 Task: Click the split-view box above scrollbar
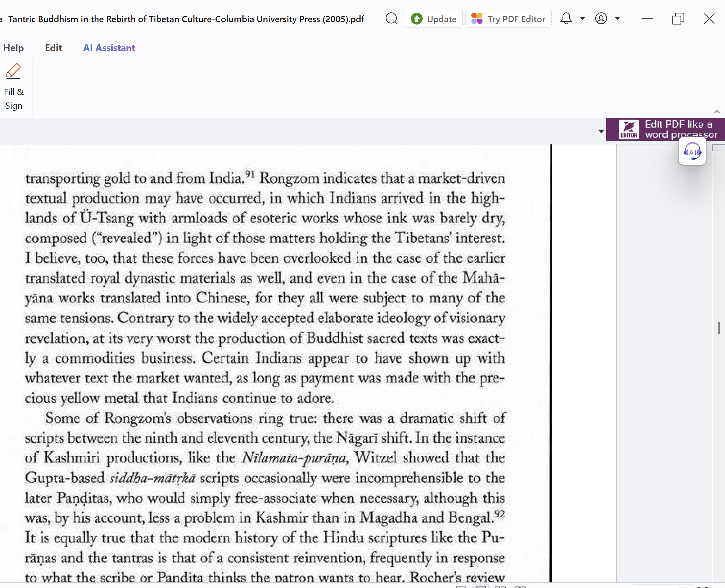718,148
